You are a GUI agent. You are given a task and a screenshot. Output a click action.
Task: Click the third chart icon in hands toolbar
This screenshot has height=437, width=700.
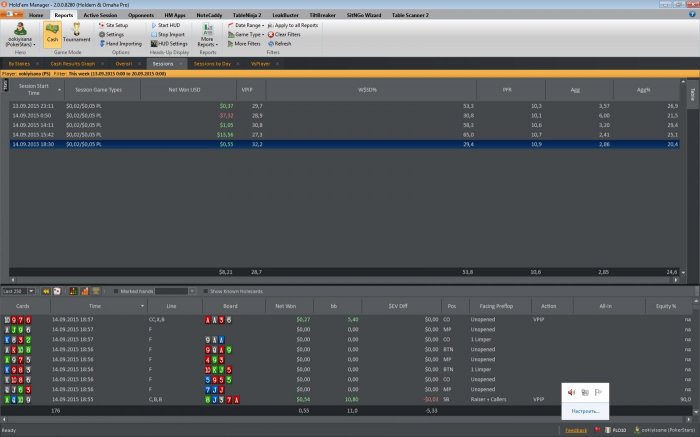(x=96, y=291)
